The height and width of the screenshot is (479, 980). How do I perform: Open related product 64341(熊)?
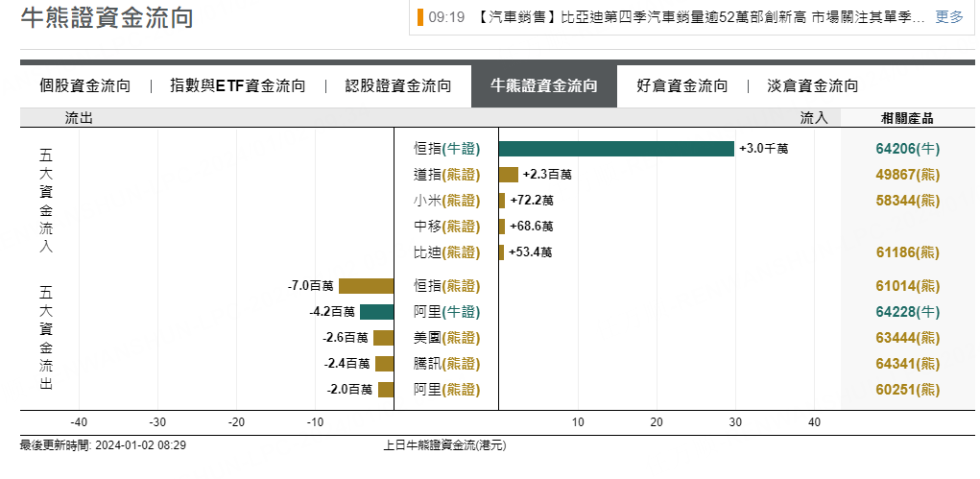click(x=907, y=364)
